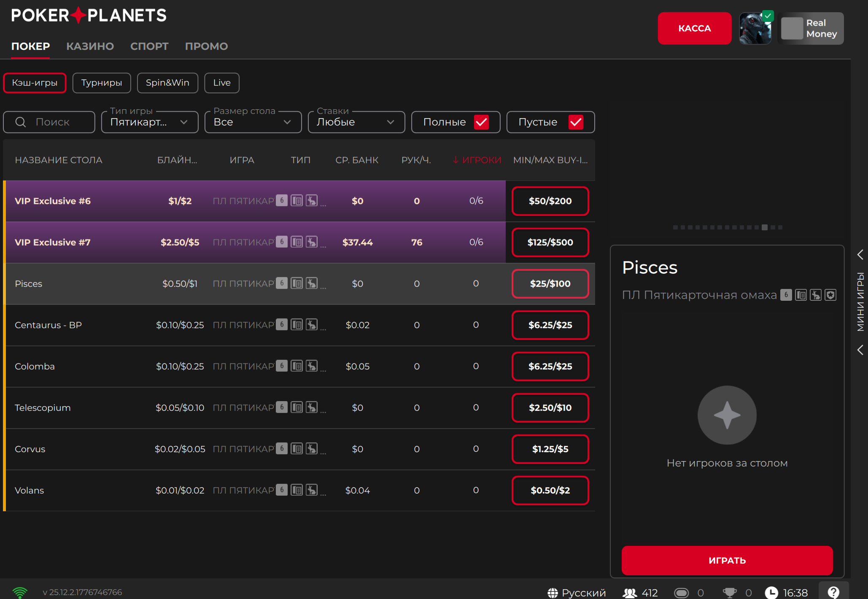Click the highlighted carousel dot above Pisces panel
Screen dimensions: 868x599
click(x=765, y=227)
